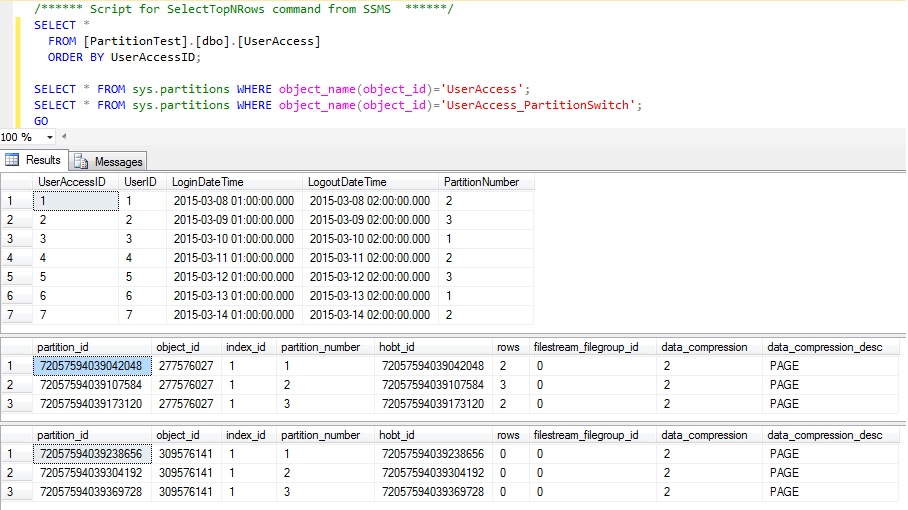Select the partition_id cell 72057594039238656
Viewport: 908px width, 510px height.
(x=93, y=454)
